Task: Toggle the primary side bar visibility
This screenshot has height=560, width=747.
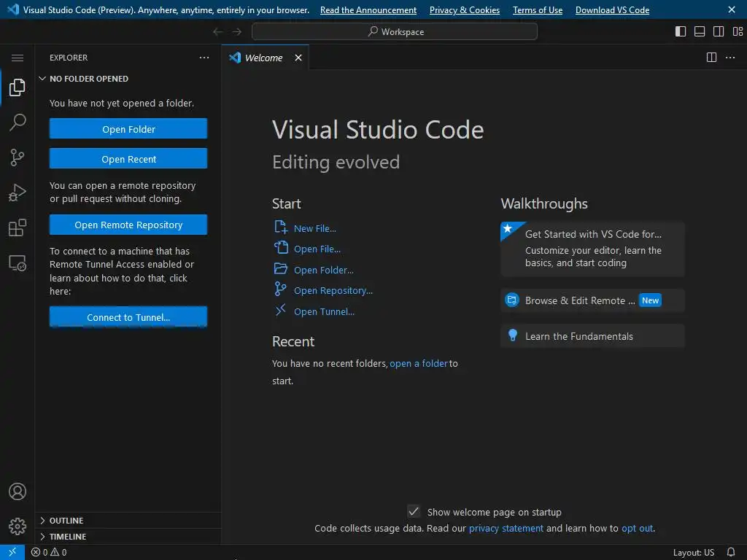Action: pos(681,31)
